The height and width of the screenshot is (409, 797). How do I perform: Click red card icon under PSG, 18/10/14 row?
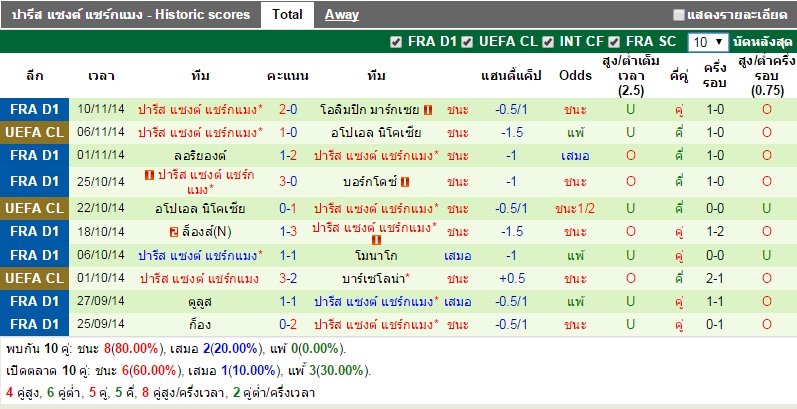click(x=377, y=241)
